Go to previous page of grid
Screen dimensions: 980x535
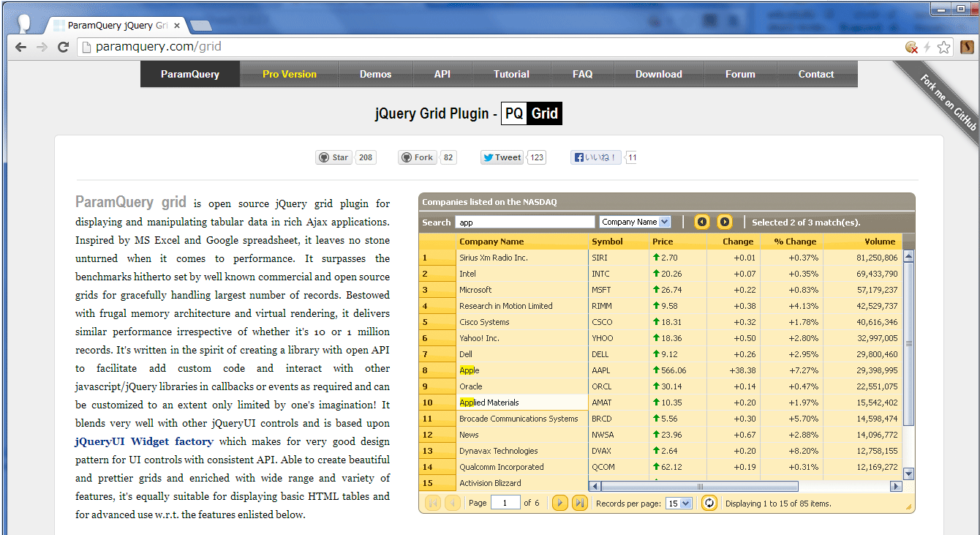[x=453, y=503]
